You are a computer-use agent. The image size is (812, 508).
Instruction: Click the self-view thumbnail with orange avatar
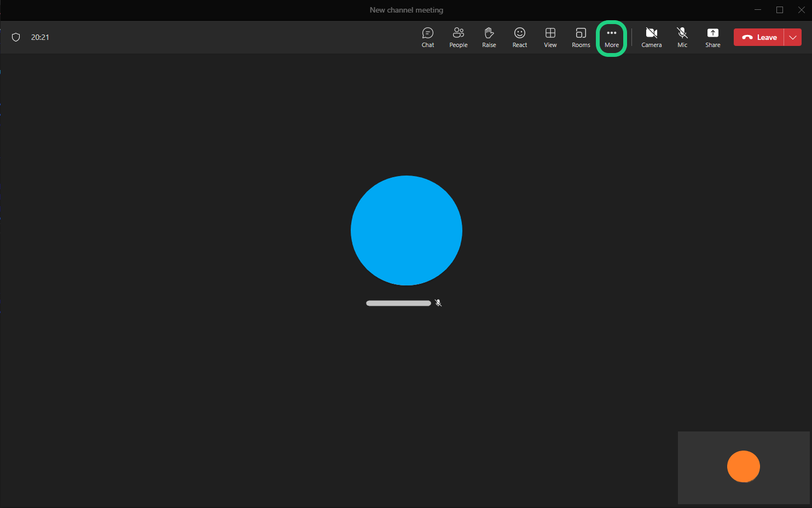point(743,467)
